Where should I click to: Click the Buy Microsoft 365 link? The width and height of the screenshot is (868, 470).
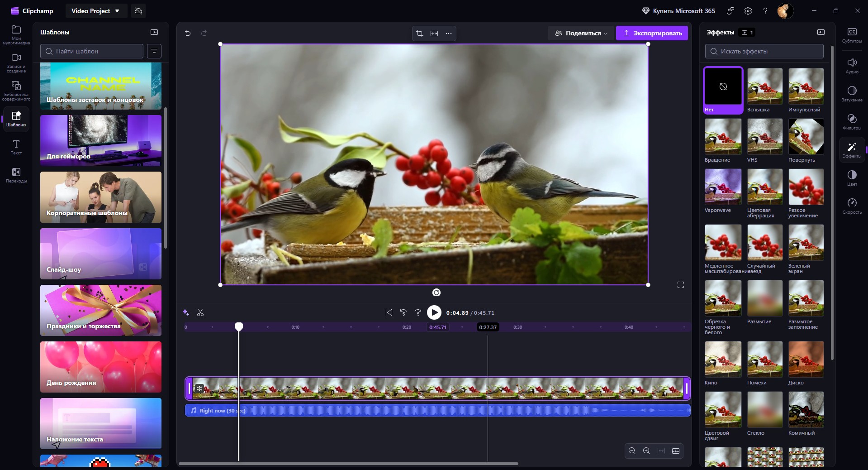678,11
